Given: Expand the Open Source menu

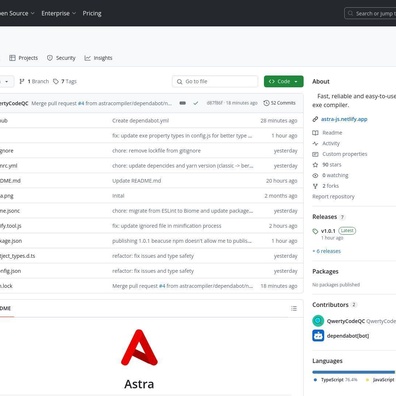Looking at the screenshot, I should 17,13.
